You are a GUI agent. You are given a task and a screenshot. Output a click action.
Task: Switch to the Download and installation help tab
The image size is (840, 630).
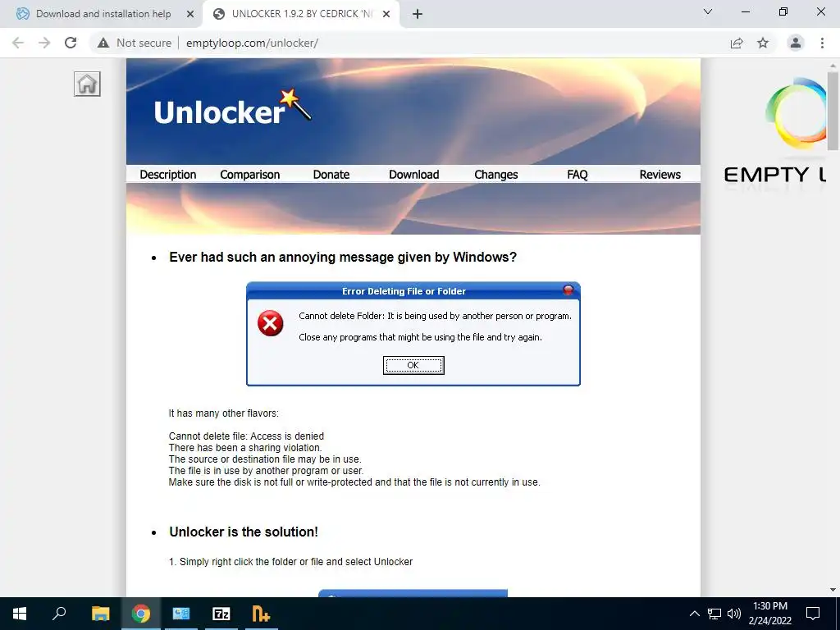[x=103, y=14]
